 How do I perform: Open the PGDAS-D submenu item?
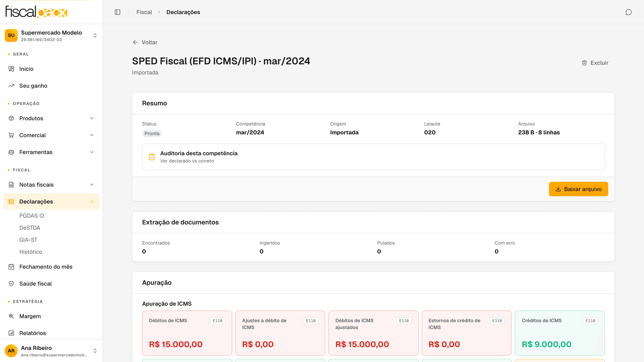[32, 216]
